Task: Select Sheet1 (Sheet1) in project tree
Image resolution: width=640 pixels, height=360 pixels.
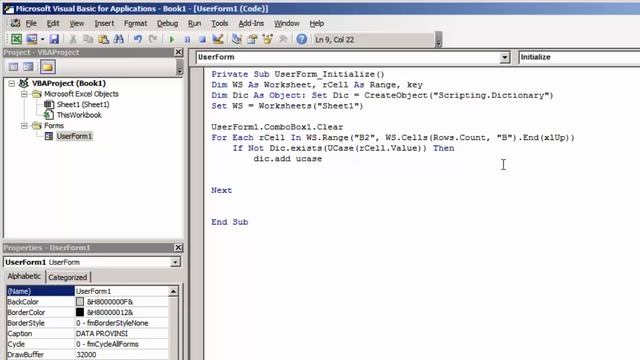Action: 83,104
